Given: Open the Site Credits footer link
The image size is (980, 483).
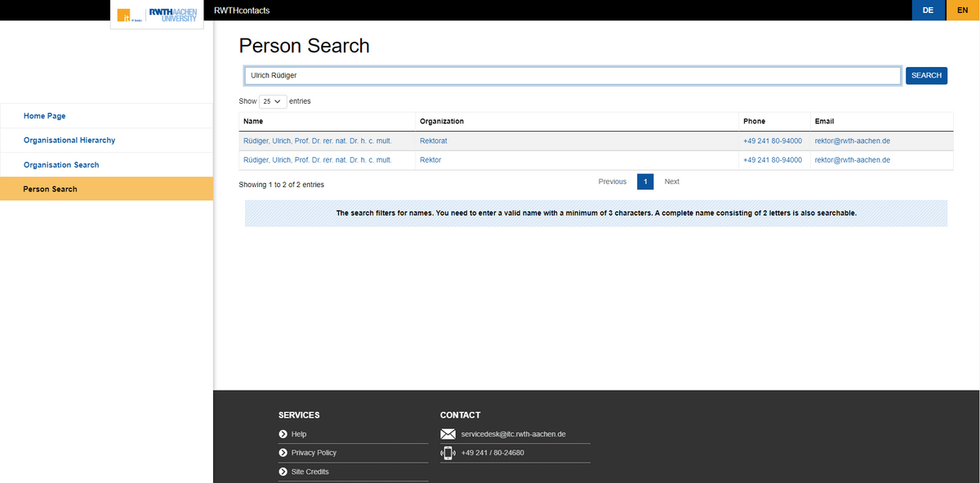Looking at the screenshot, I should pyautogui.click(x=310, y=472).
